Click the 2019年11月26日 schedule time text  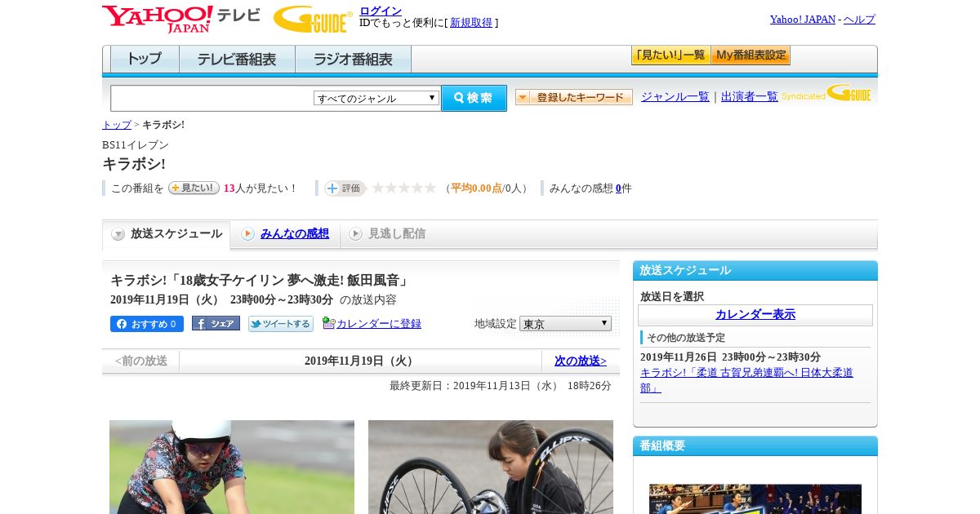730,357
